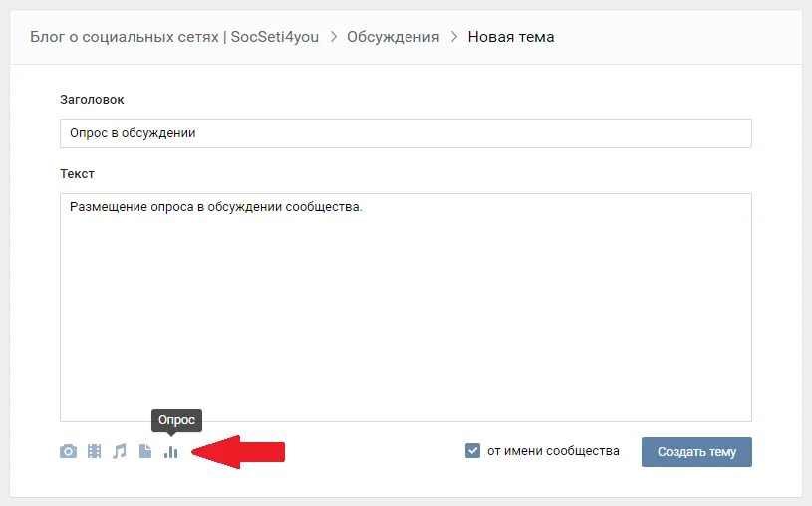Click the dark Опрос tooltip bubble
The image size is (812, 506).
(x=176, y=420)
